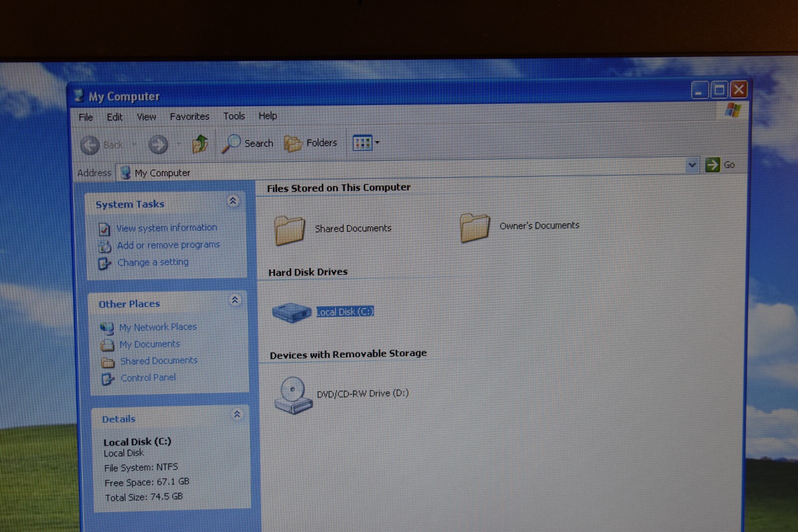This screenshot has height=532, width=798.
Task: Click the Search toolbar label
Action: [259, 144]
